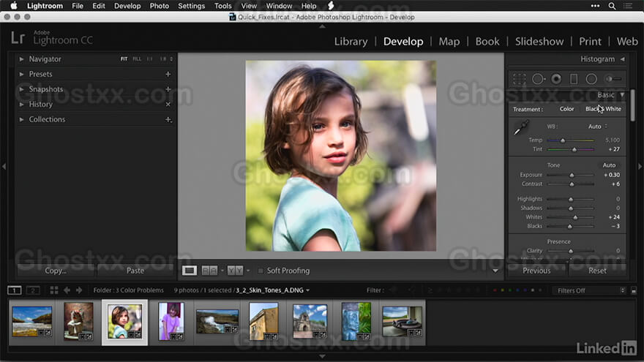Image resolution: width=644 pixels, height=362 pixels.
Task: Set treatment to Color
Action: (x=566, y=109)
